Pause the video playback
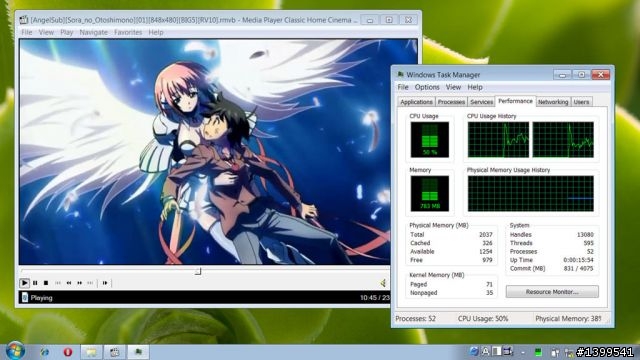The width and height of the screenshot is (640, 360). click(x=35, y=283)
